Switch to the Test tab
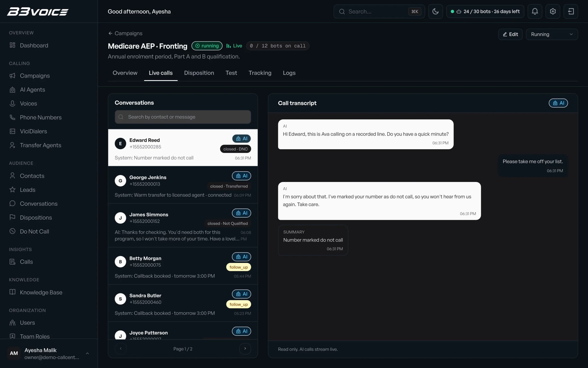Screen dimensions: 588x368 click(231, 73)
